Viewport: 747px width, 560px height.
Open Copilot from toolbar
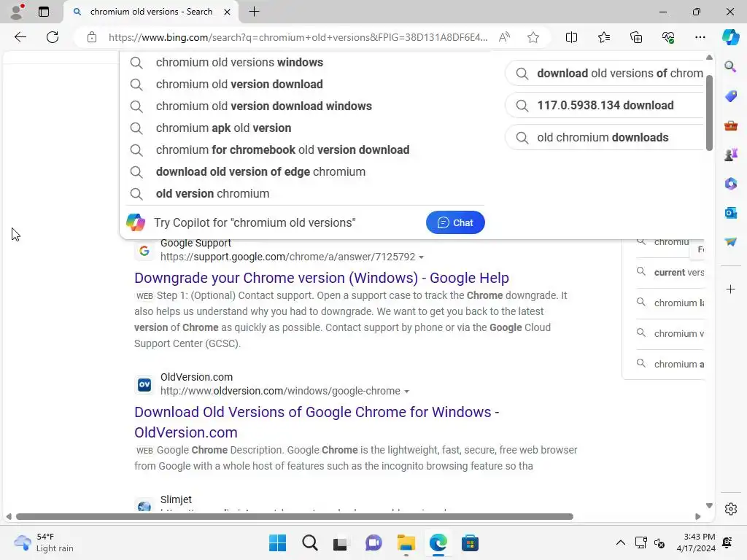tap(730, 37)
